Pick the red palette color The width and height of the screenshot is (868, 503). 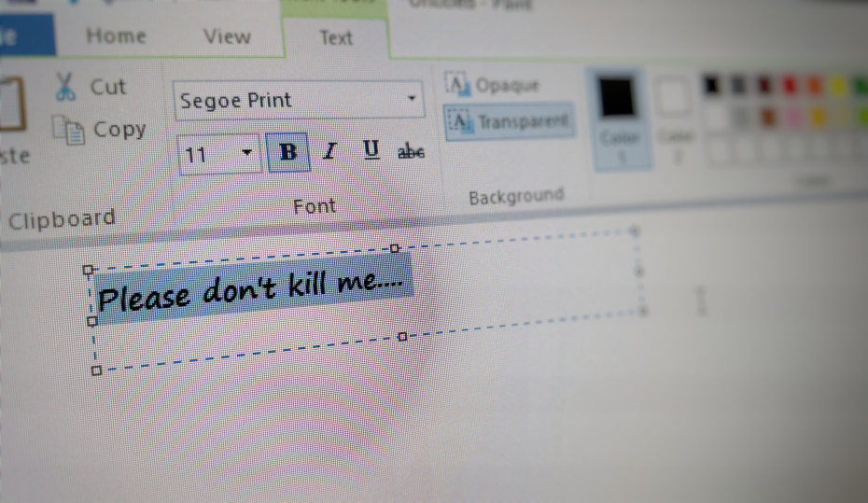pyautogui.click(x=791, y=86)
